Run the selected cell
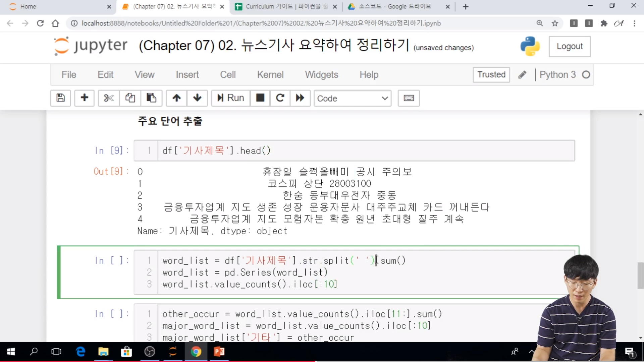The height and width of the screenshot is (362, 644). pyautogui.click(x=231, y=98)
